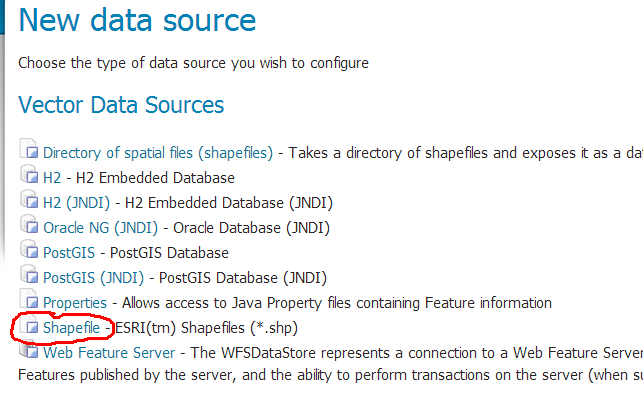The image size is (643, 400).
Task: Click the icon beside Web Feature Server
Action: pos(29,350)
